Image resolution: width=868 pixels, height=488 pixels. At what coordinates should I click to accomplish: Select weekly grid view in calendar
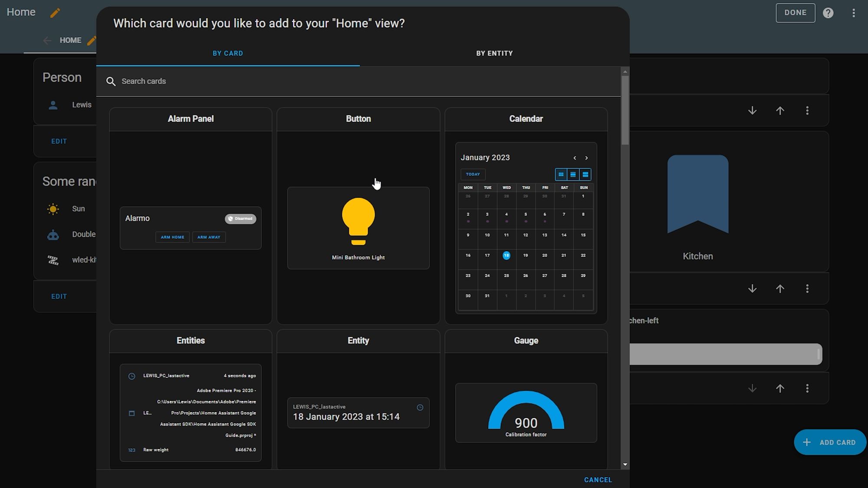[x=572, y=174]
